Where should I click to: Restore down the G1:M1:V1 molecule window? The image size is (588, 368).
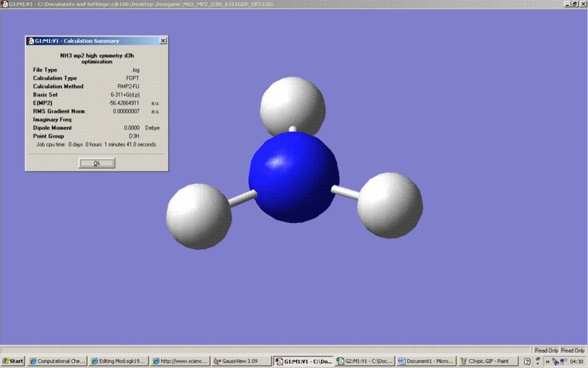[574, 4]
